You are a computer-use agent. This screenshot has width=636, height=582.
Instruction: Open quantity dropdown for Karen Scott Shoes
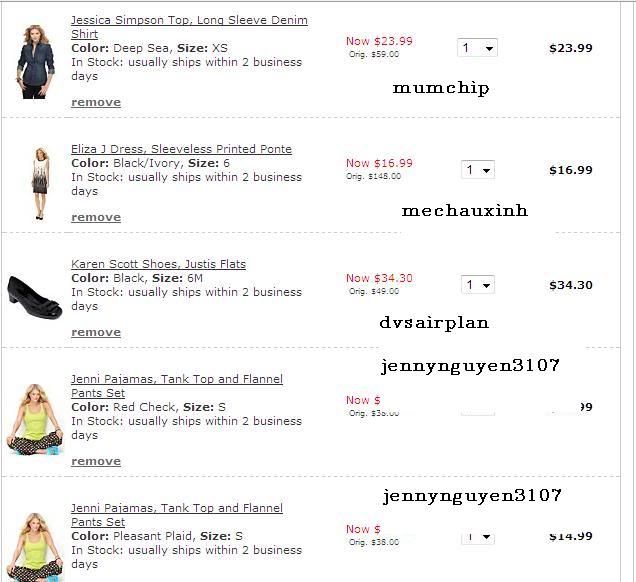point(478,285)
